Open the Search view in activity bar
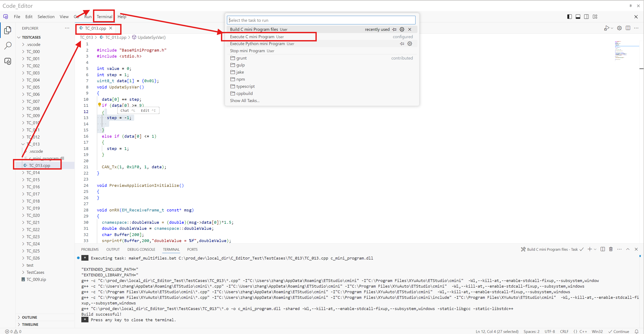Screen dimensions: 644x334 pyautogui.click(x=8, y=46)
